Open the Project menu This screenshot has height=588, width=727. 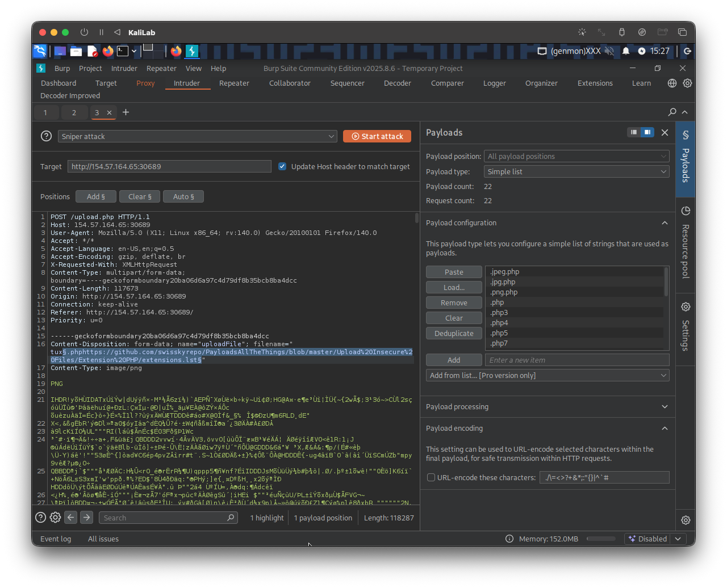pyautogui.click(x=90, y=68)
